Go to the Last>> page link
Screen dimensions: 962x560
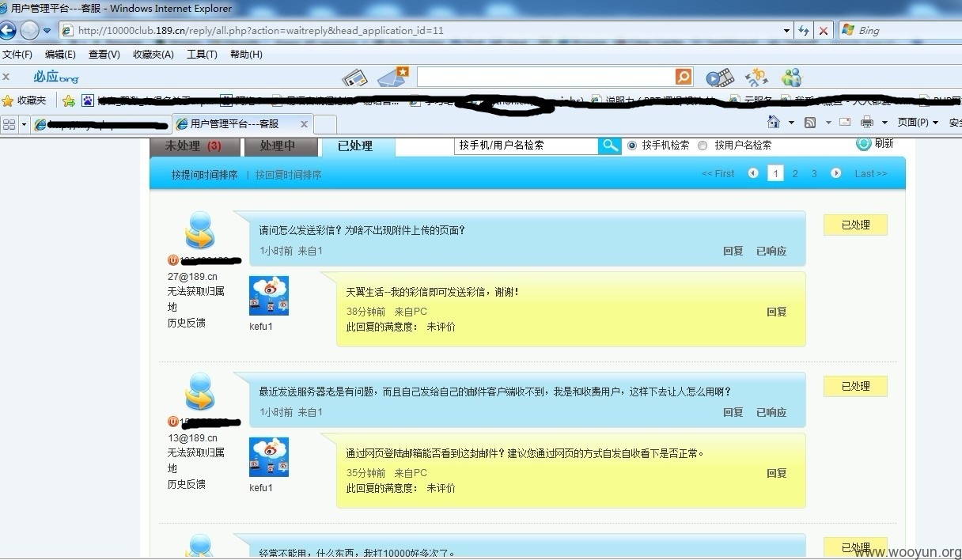(x=871, y=174)
